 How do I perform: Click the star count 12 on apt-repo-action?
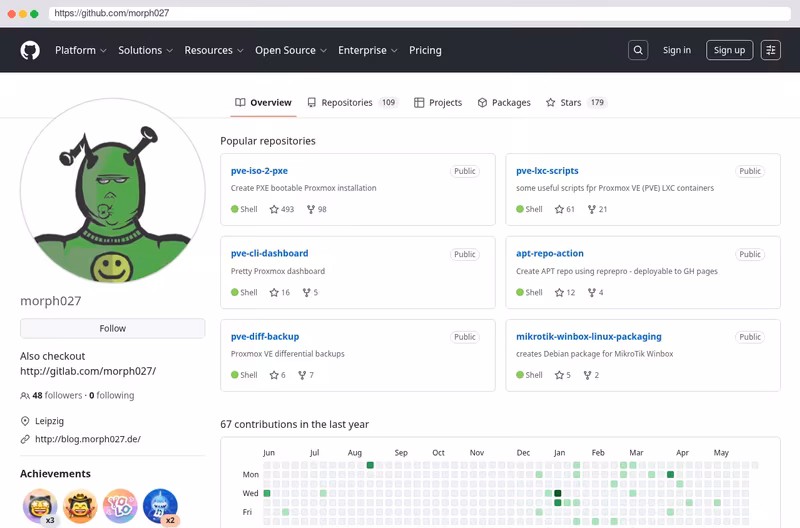(565, 292)
